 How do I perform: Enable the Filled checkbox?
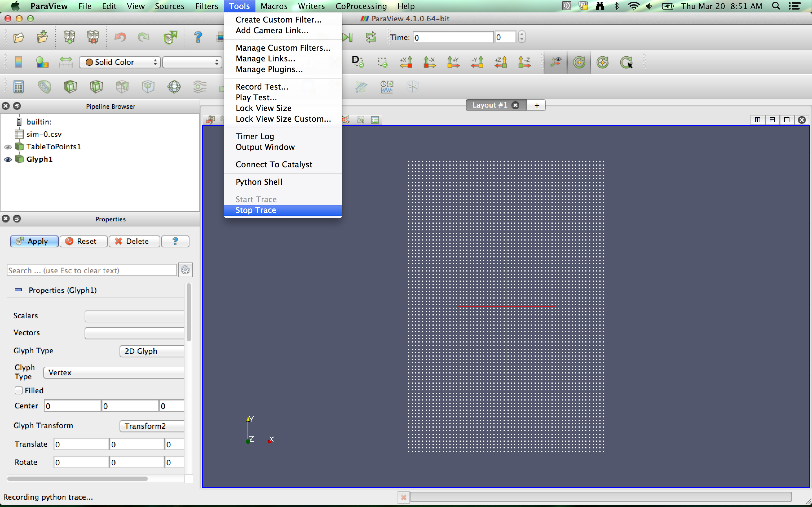coord(19,390)
